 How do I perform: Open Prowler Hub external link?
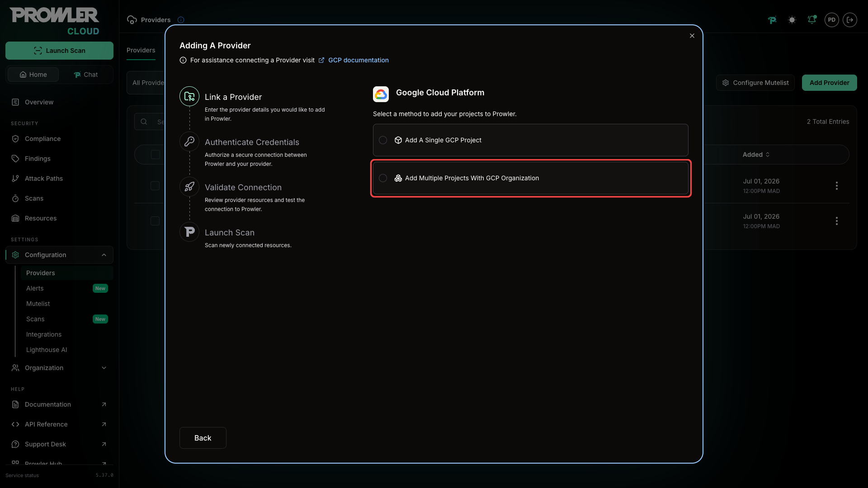coord(59,464)
